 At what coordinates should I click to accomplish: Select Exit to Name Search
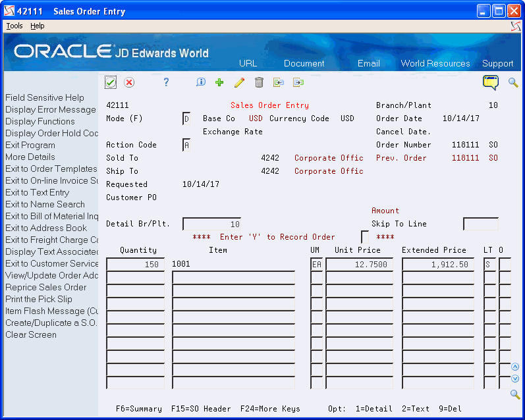click(45, 205)
